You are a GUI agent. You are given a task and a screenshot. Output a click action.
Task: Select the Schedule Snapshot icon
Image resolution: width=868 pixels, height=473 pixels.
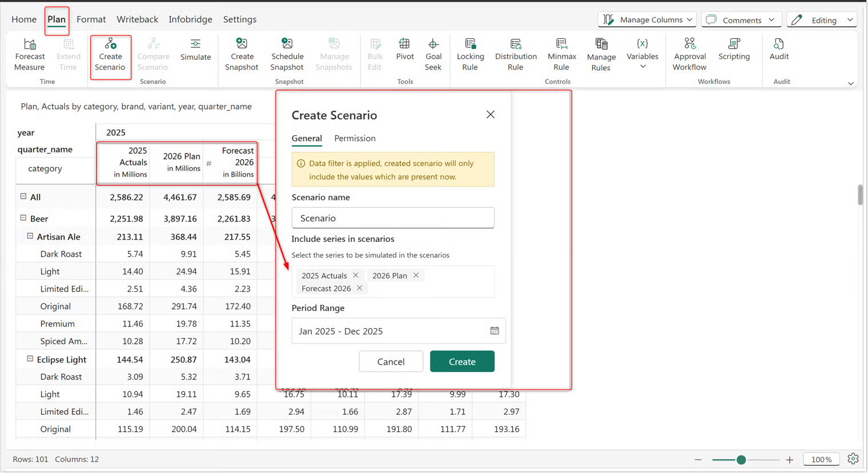coord(287,44)
